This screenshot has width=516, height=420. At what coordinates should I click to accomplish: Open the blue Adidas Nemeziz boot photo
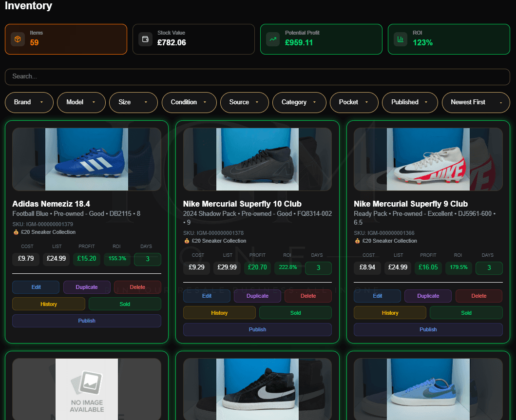tap(87, 159)
